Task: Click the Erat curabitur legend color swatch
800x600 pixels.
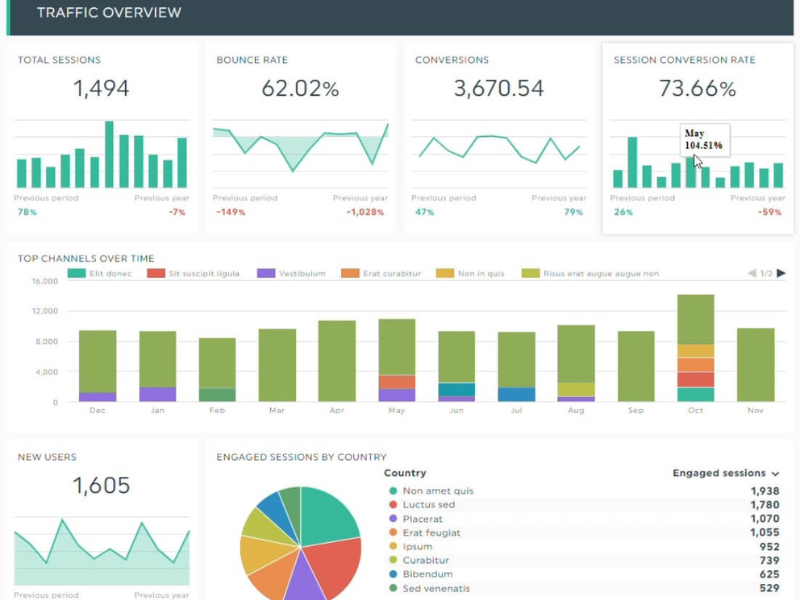Action: click(x=349, y=273)
